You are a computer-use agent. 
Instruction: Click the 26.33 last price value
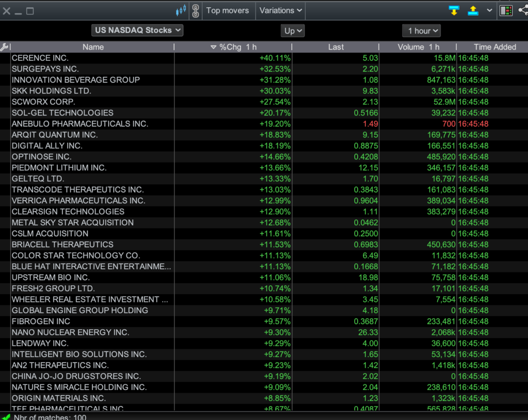click(x=368, y=332)
